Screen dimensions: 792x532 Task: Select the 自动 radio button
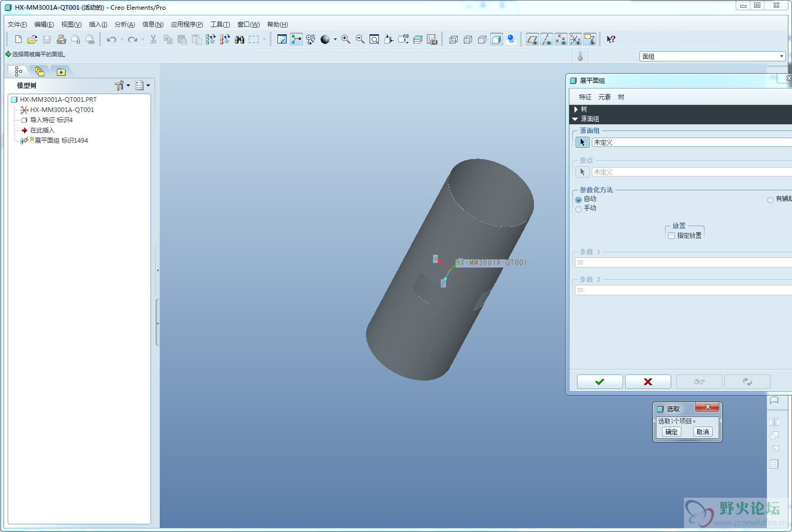click(x=579, y=199)
